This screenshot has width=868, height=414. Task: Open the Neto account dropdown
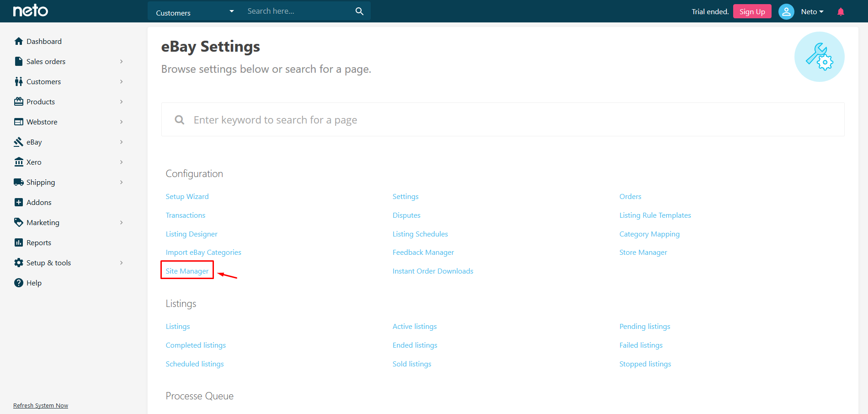click(x=812, y=11)
